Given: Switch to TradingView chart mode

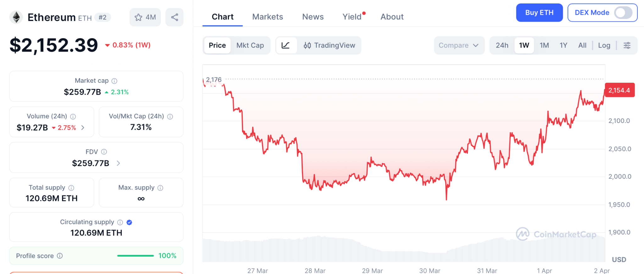Looking at the screenshot, I should point(329,45).
